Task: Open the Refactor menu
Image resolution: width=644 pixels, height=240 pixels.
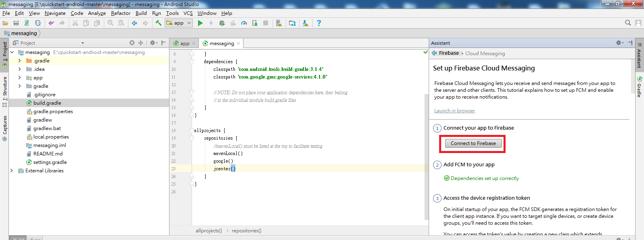Action: [x=120, y=13]
